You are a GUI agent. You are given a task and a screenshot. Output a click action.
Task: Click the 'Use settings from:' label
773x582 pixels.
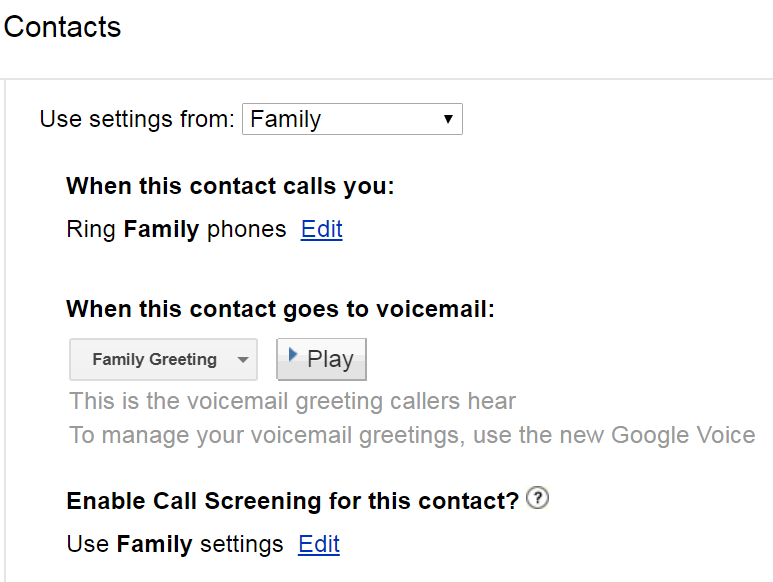point(137,119)
